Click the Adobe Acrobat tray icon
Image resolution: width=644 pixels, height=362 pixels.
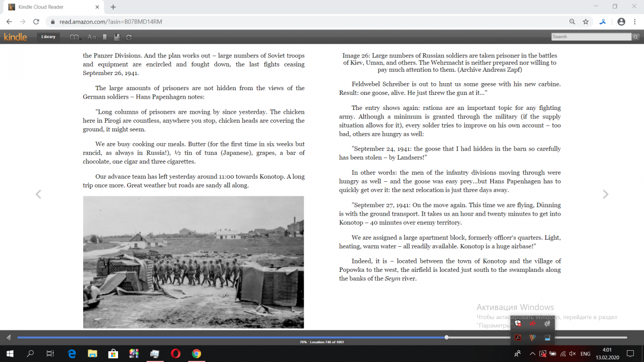[x=518, y=338]
